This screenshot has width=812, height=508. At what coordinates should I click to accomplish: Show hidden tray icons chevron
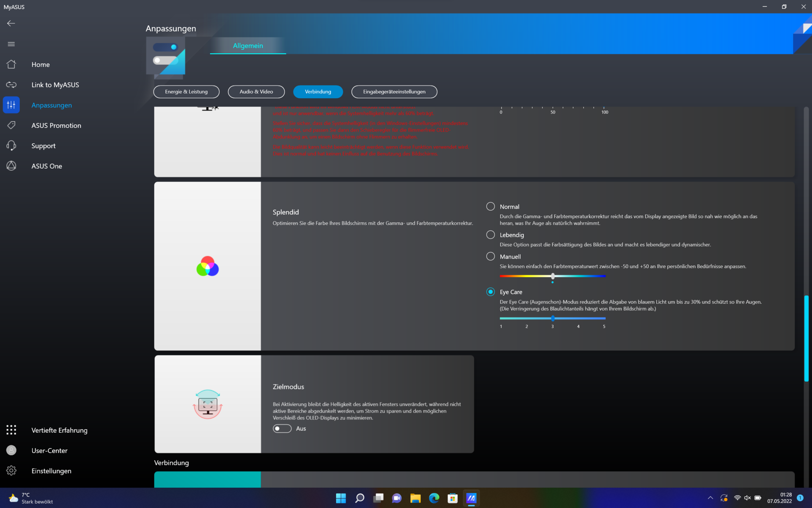[710, 498]
